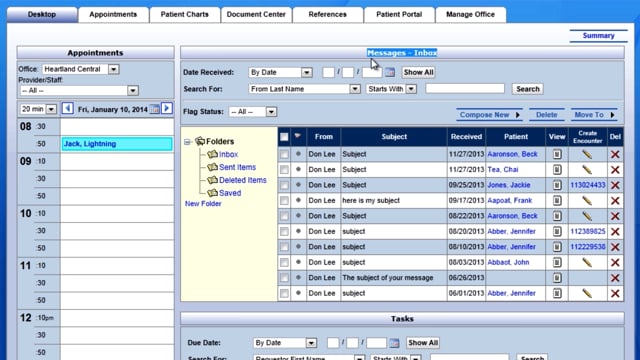Viewport: 640px width, 360px height.
Task: Create encounter pencil for Abbaot, John
Action: coord(587,262)
